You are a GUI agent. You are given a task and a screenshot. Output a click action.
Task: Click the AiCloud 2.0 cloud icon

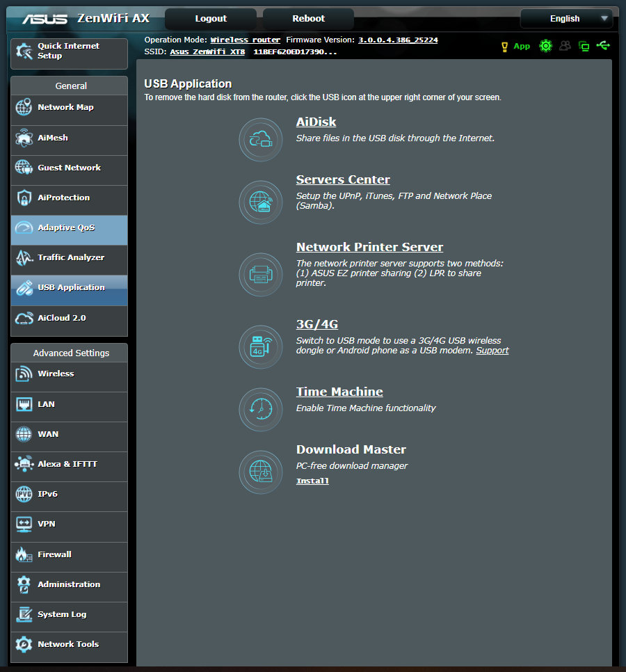click(24, 318)
